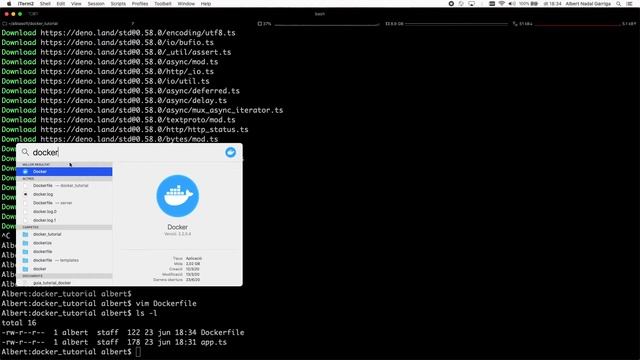This screenshot has width=640, height=360.
Task: Open the Albert Nadal Garriga user menu
Action: [x=588, y=4]
